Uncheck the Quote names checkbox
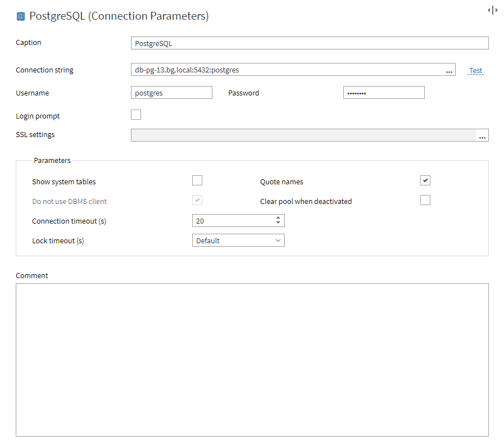Image resolution: width=504 pixels, height=445 pixels. click(425, 180)
